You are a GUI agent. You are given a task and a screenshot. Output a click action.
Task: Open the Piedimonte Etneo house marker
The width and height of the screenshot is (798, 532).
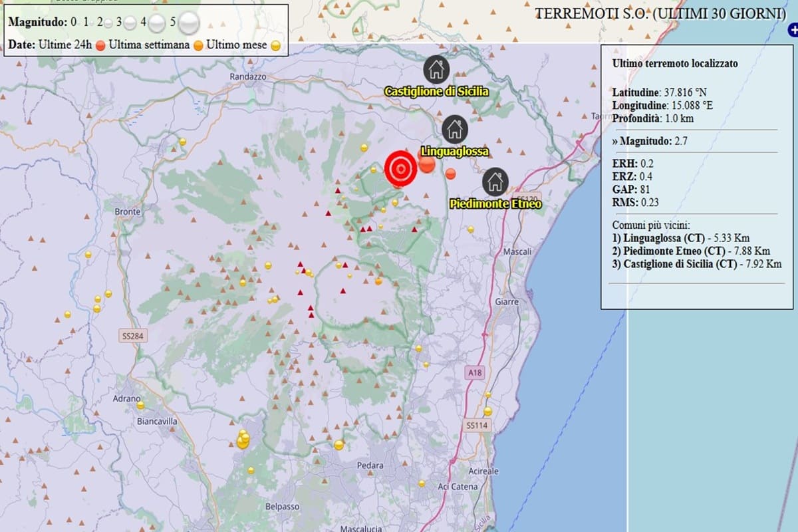click(x=494, y=180)
